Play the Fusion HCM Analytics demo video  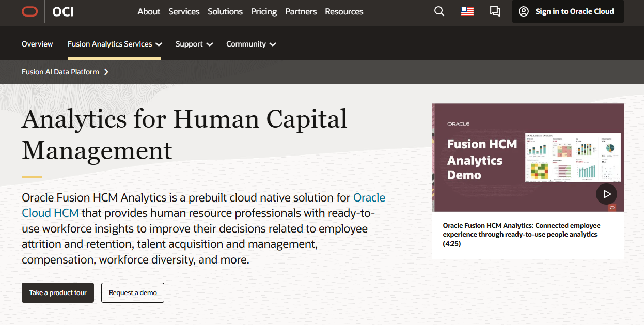(606, 194)
